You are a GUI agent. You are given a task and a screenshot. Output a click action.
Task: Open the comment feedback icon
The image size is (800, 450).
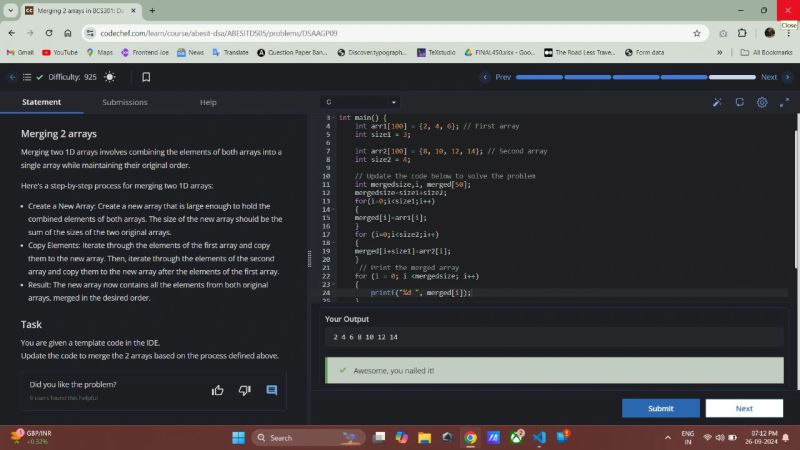click(271, 390)
